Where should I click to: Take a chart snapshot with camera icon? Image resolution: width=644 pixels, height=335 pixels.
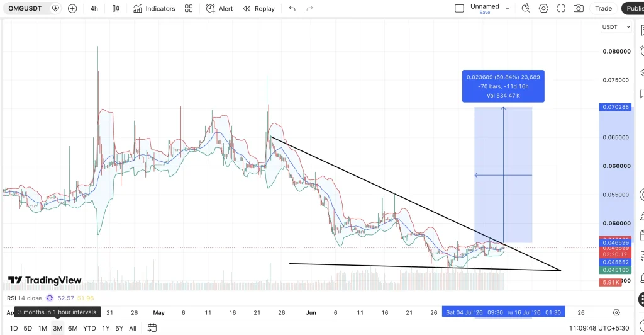pos(579,8)
